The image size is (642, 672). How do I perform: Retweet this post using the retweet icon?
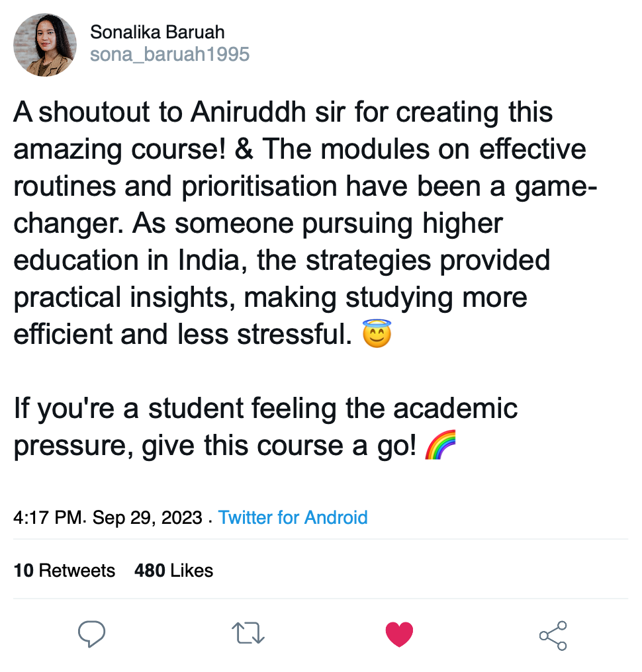coord(248,634)
